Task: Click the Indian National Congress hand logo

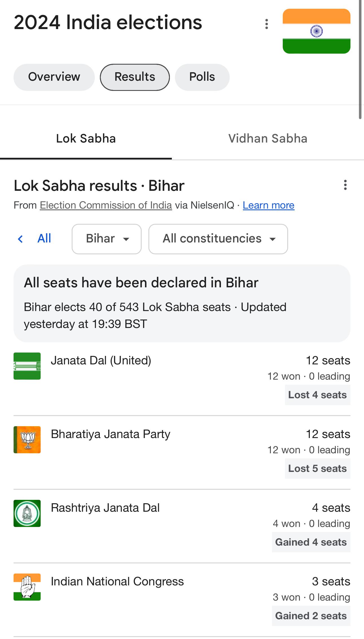Action: [x=27, y=587]
